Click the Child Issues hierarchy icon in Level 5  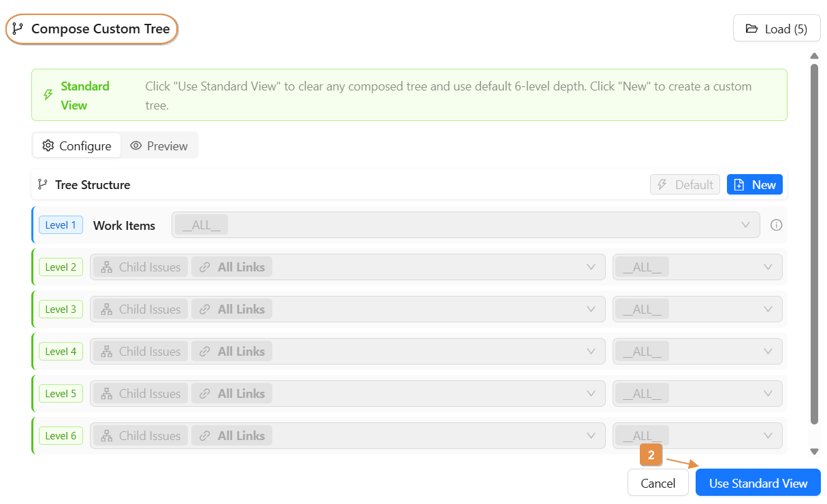(x=106, y=394)
